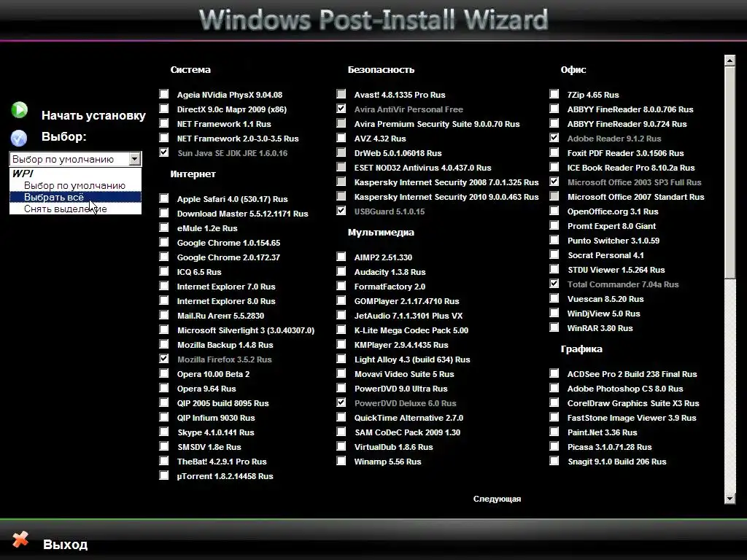Check ICQ 6.5 Rus
The image size is (747, 560).
tap(164, 271)
